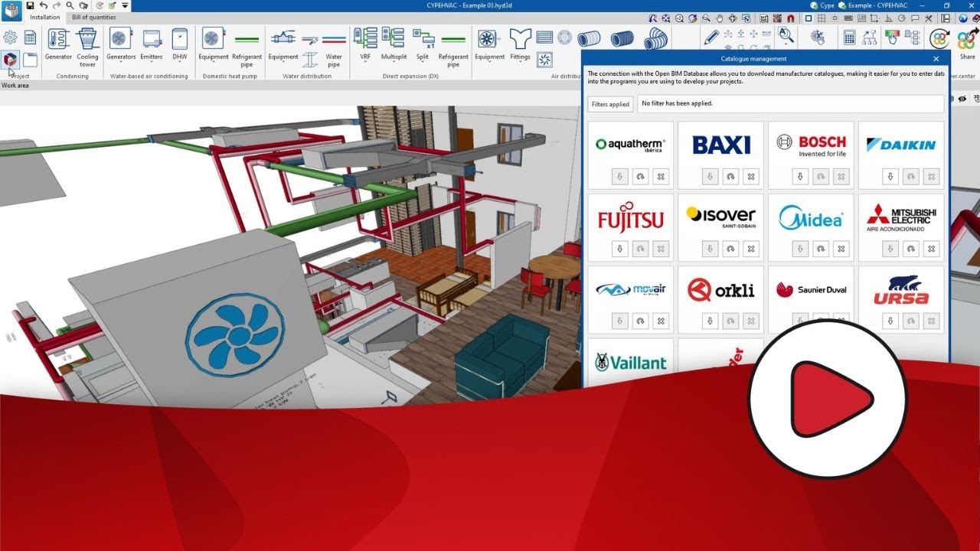Expand the VRF tool dropdown arrow

coord(365,63)
